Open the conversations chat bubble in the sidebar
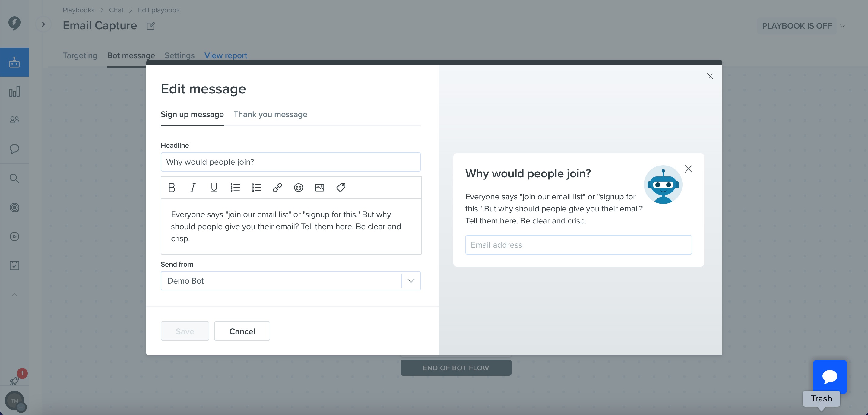The image size is (868, 415). (14, 149)
